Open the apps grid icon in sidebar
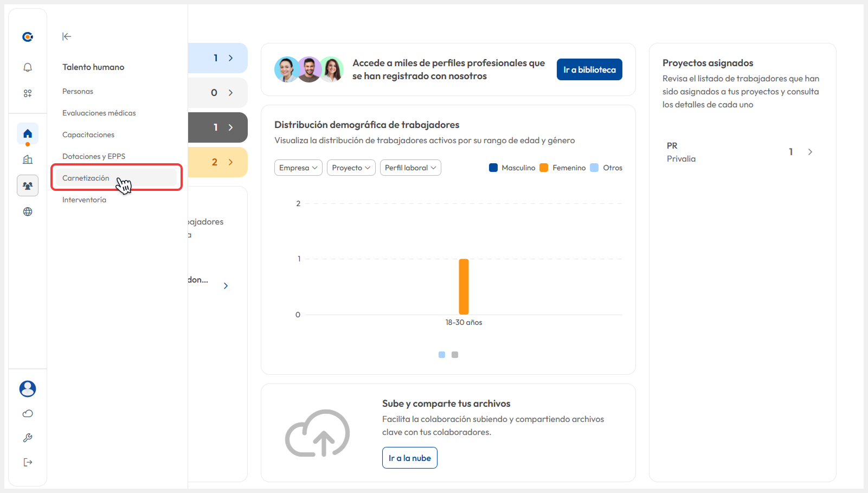The width and height of the screenshot is (868, 493). [28, 93]
